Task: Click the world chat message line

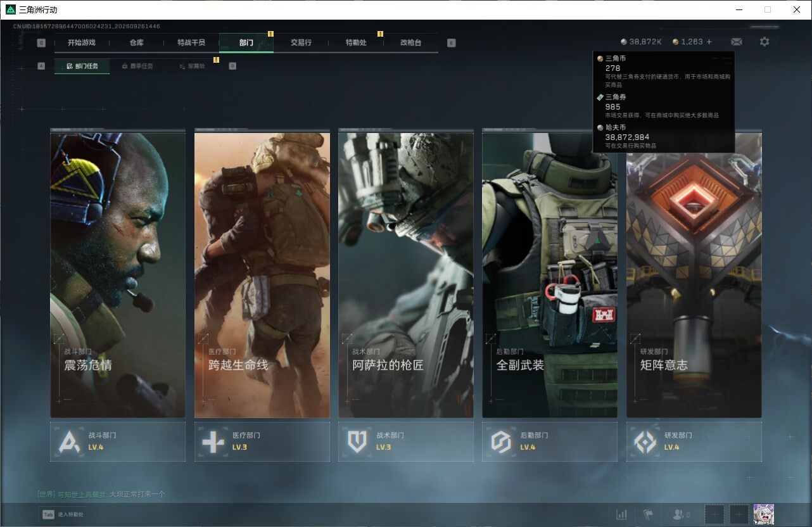Action: 101,494
